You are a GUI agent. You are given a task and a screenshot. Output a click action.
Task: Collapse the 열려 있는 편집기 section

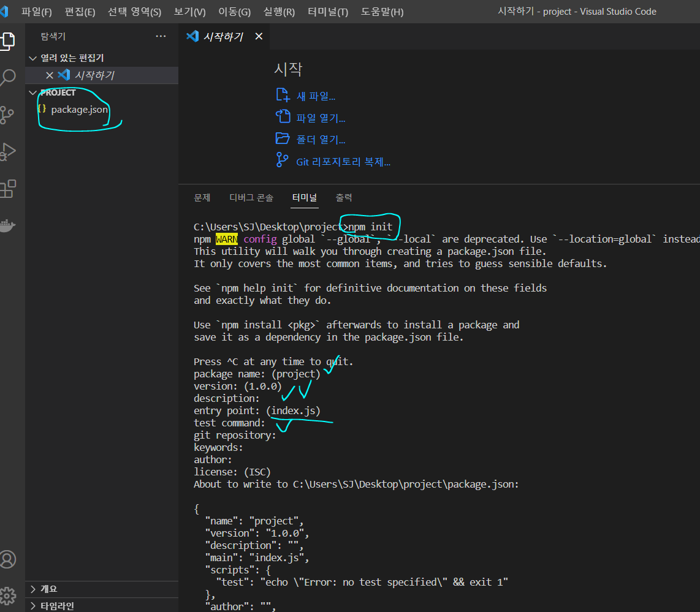point(32,58)
